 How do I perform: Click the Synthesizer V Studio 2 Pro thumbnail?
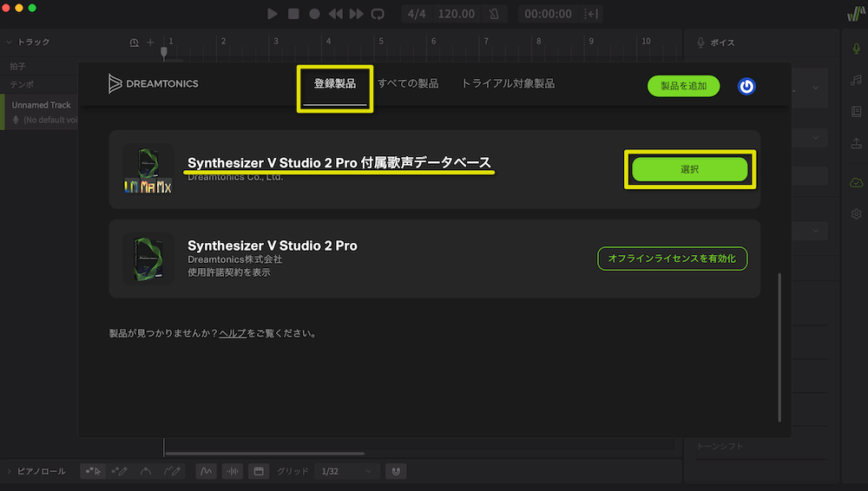click(148, 259)
